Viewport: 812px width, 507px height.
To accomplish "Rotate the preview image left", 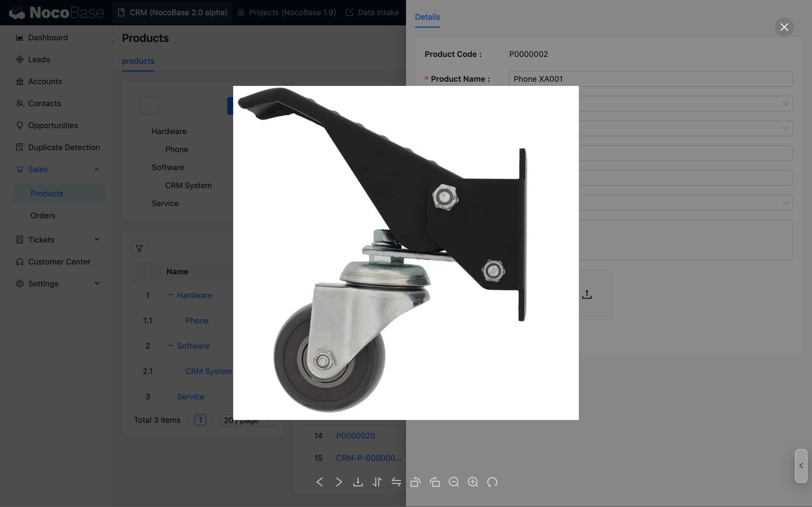I will click(x=415, y=482).
